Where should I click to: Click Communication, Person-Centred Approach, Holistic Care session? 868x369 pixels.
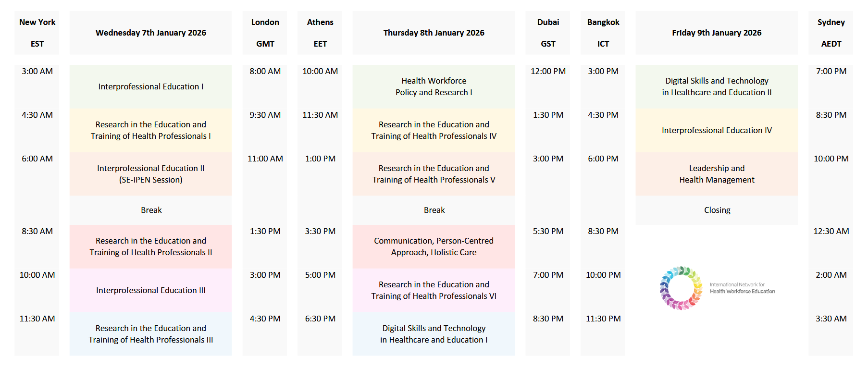point(434,246)
